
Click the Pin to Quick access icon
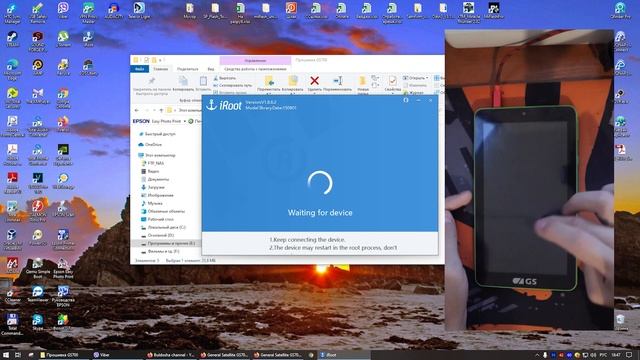[151, 81]
